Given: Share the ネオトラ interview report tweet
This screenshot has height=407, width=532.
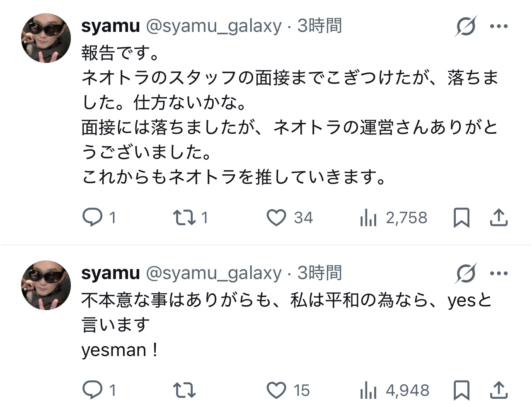Looking at the screenshot, I should tap(498, 218).
